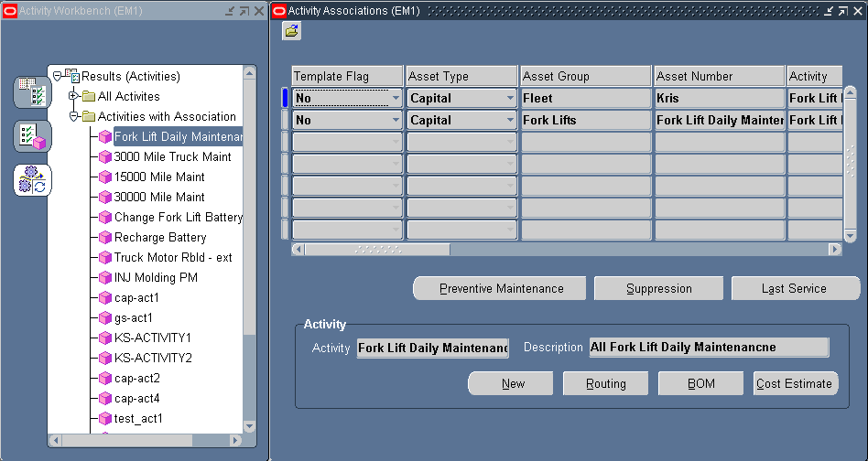Click the cube icon beside 3000 Mile Truck Maint

tap(104, 157)
